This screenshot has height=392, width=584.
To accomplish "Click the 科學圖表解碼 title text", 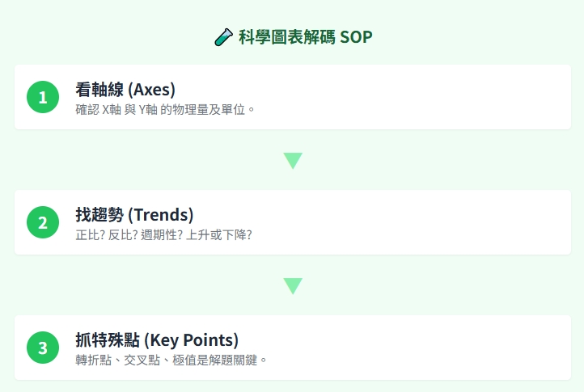I will tap(286, 37).
